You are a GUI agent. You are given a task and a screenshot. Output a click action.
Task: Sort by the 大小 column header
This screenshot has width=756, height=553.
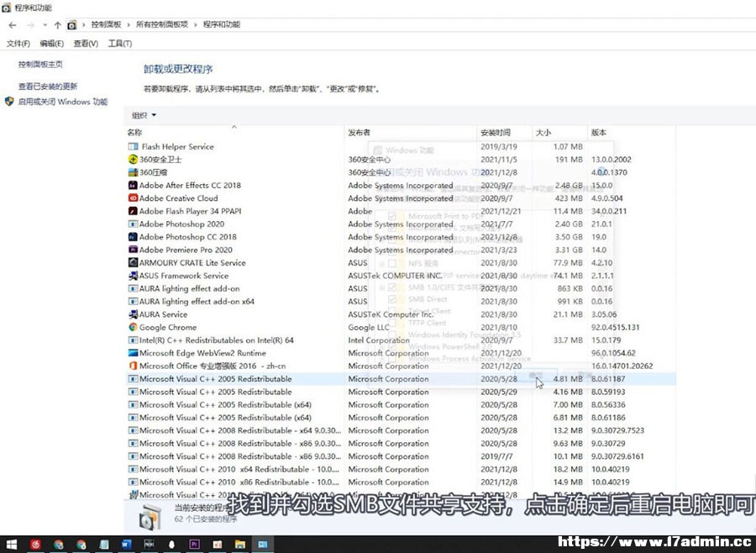pyautogui.click(x=559, y=132)
